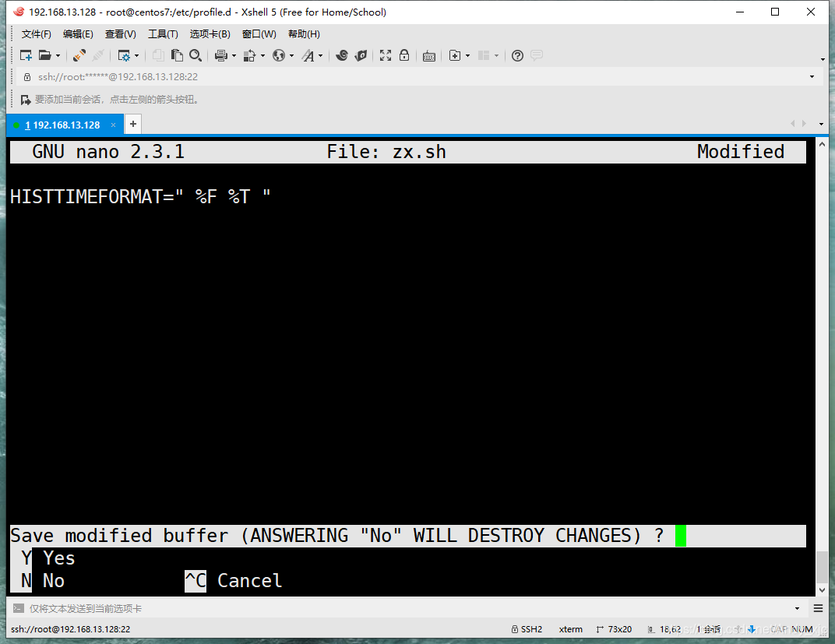Click the Font icon
The width and height of the screenshot is (835, 644).
click(308, 55)
